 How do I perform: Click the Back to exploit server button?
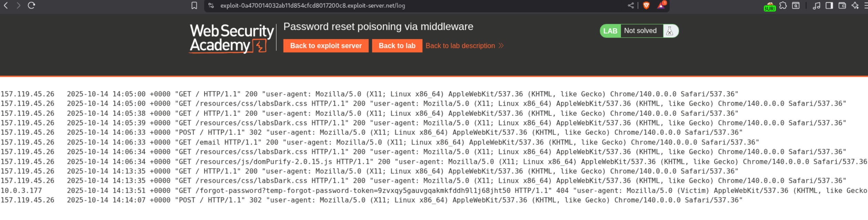(325, 46)
